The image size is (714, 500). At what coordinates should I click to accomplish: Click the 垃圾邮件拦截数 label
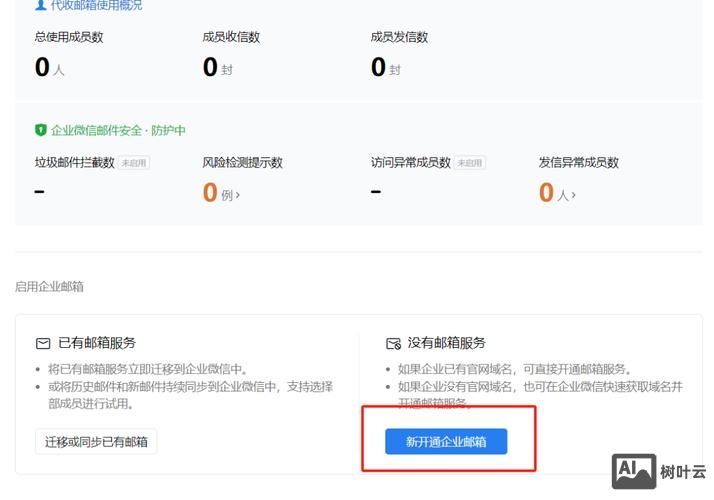pos(75,163)
